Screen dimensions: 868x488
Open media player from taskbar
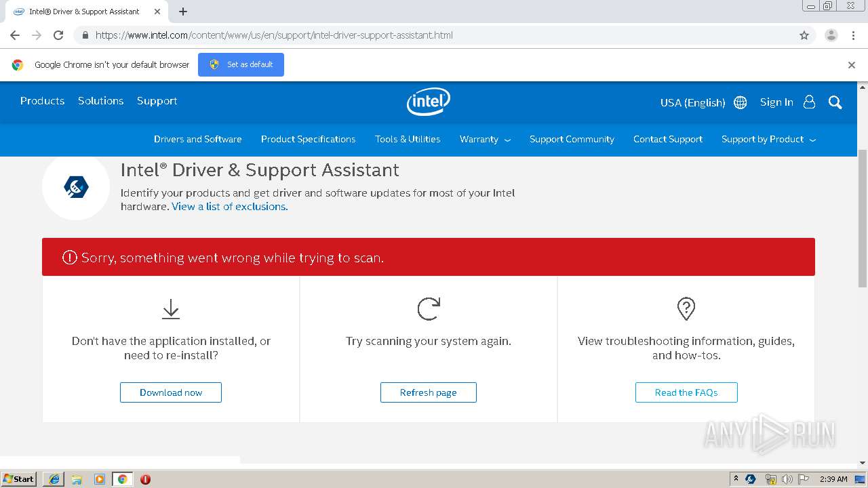(100, 479)
